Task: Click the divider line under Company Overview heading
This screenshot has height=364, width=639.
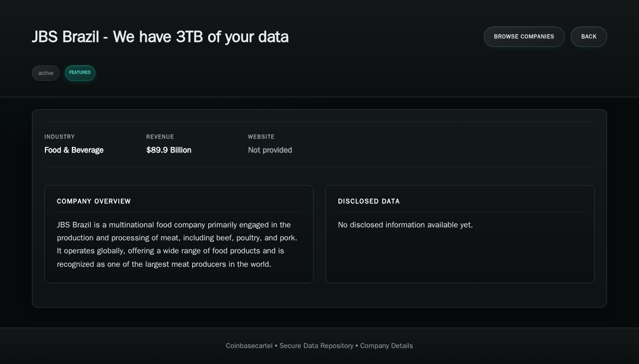Action: tap(179, 212)
